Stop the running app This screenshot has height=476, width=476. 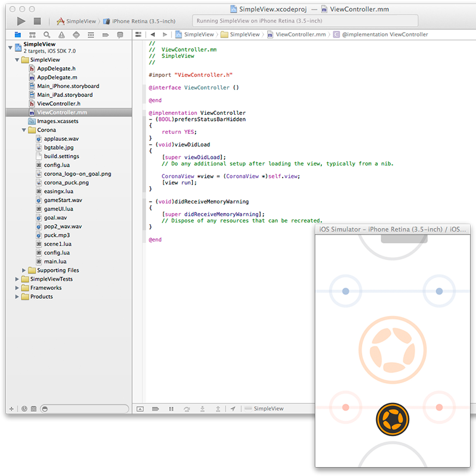coord(37,20)
